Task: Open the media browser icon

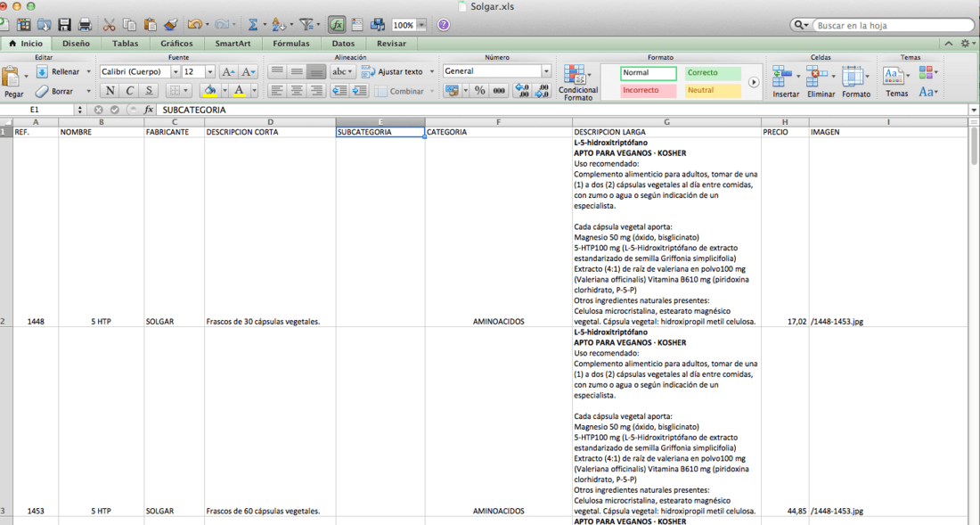Action: tap(378, 25)
